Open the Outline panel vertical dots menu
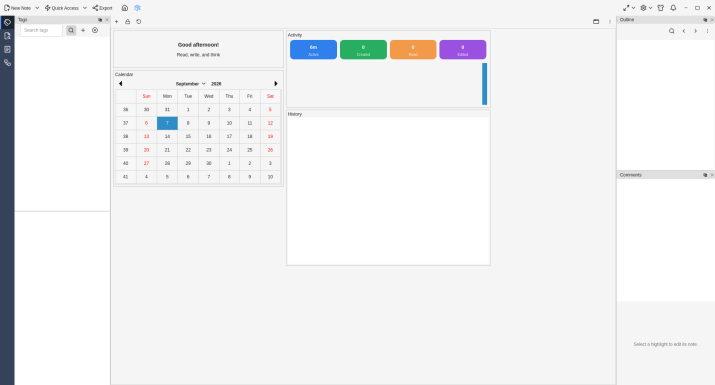715x385 pixels. (707, 31)
